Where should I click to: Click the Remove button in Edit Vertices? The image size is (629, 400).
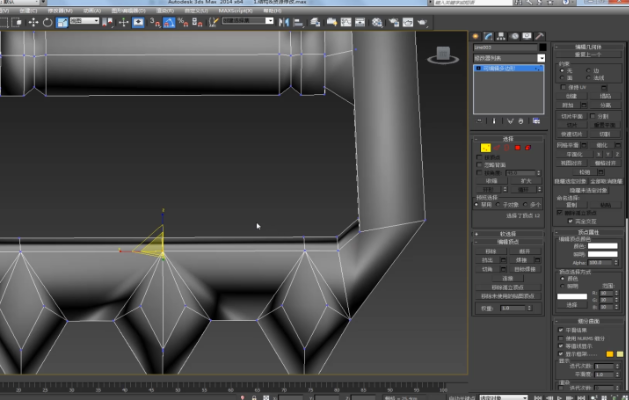pyautogui.click(x=491, y=252)
